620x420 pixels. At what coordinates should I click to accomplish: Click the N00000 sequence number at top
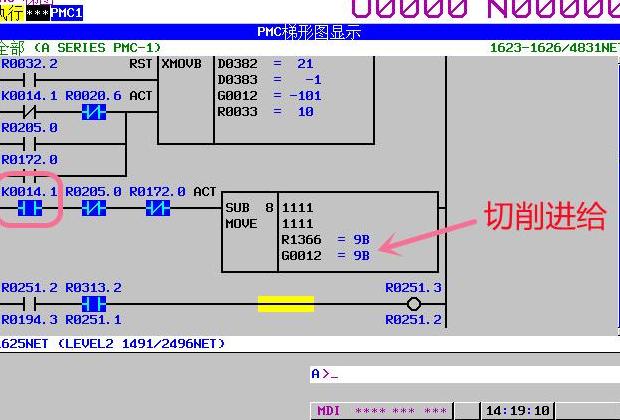(554, 9)
